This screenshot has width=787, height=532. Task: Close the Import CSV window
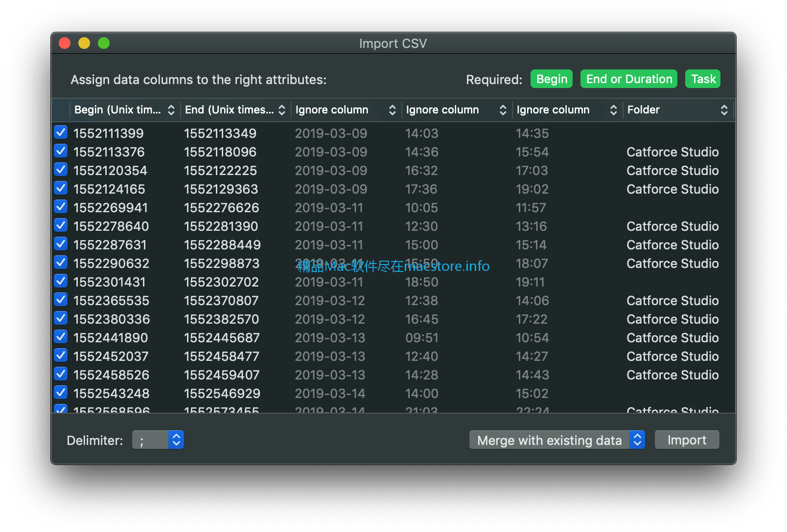[65, 44]
